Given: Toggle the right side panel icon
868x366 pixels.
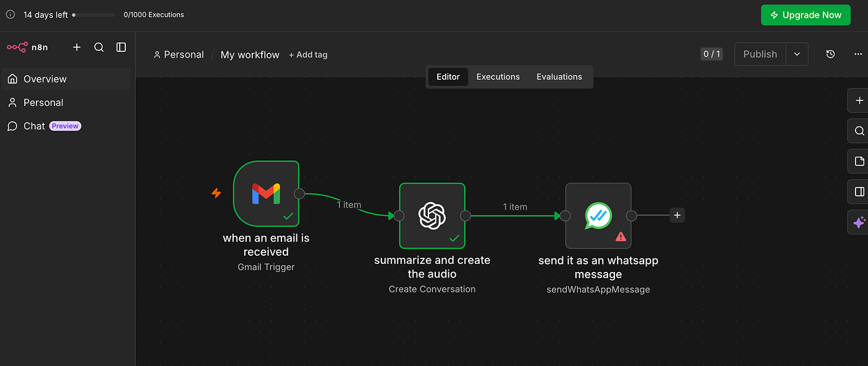Looking at the screenshot, I should click(x=859, y=192).
